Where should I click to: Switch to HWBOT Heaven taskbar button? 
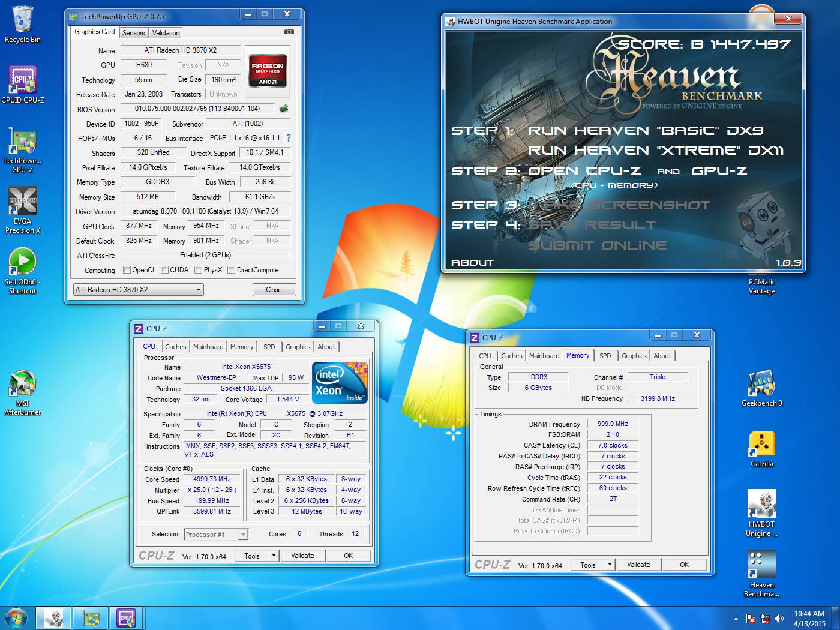(54, 618)
